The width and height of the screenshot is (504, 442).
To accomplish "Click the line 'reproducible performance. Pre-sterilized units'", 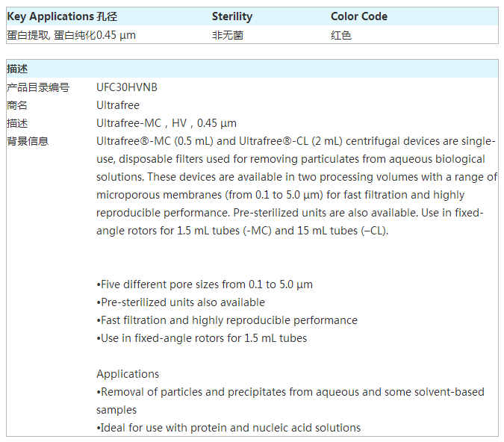I will pyautogui.click(x=290, y=213).
